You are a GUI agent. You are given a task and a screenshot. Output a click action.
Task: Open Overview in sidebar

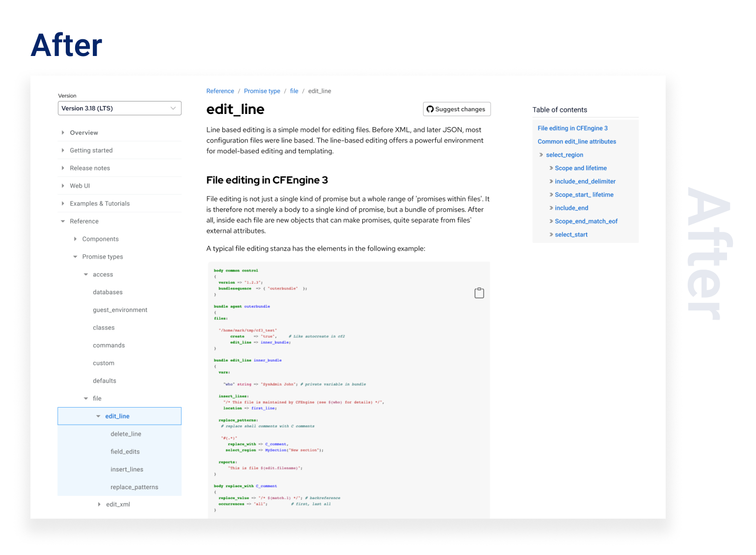pos(84,133)
